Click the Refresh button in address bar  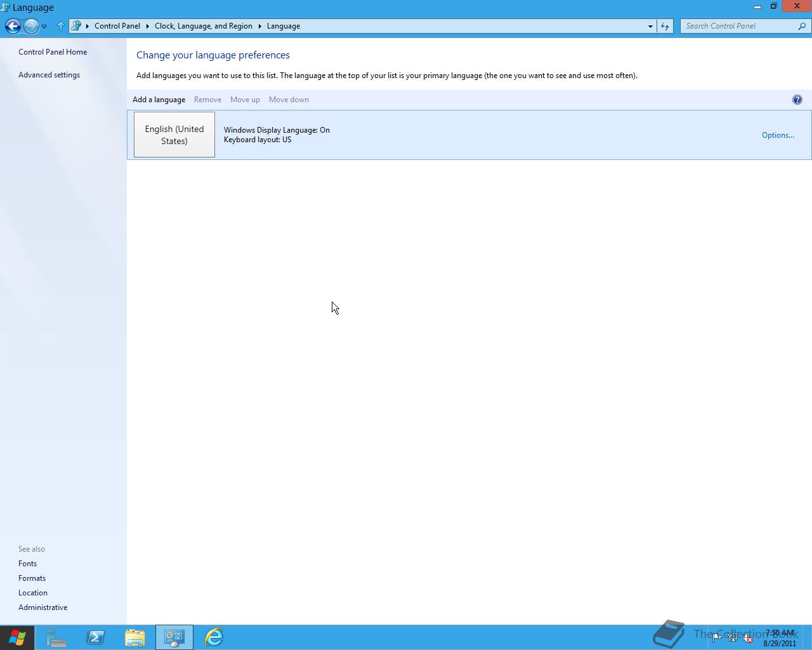(x=664, y=26)
